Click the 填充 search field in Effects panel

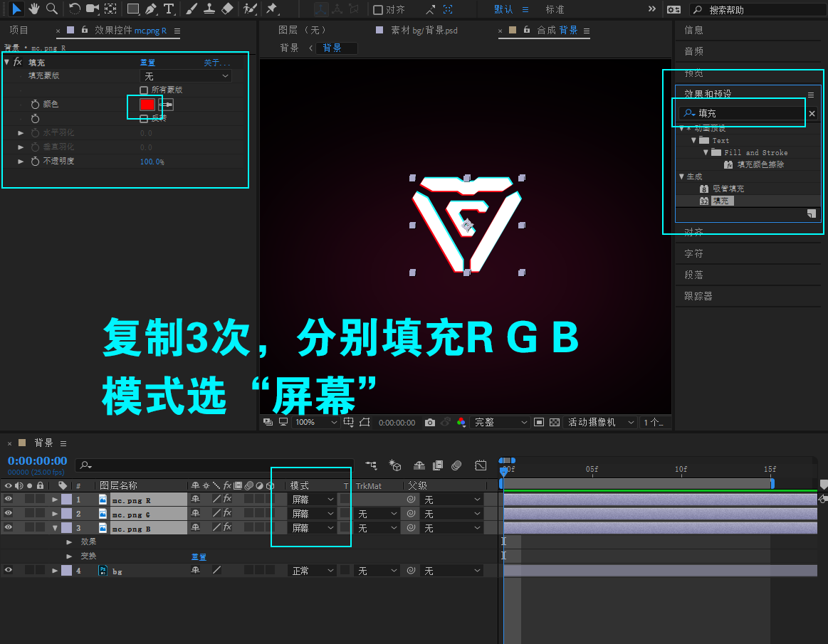point(740,112)
